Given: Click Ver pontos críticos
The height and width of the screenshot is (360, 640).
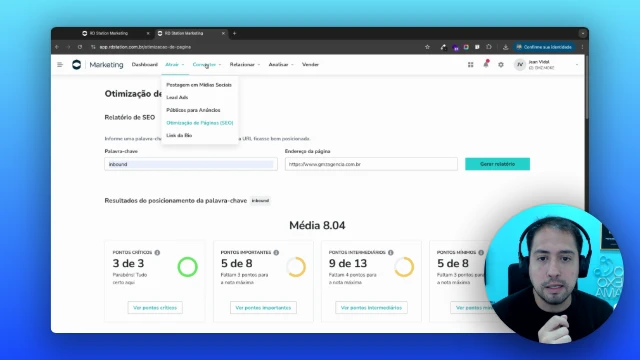Looking at the screenshot, I should 155,308.
